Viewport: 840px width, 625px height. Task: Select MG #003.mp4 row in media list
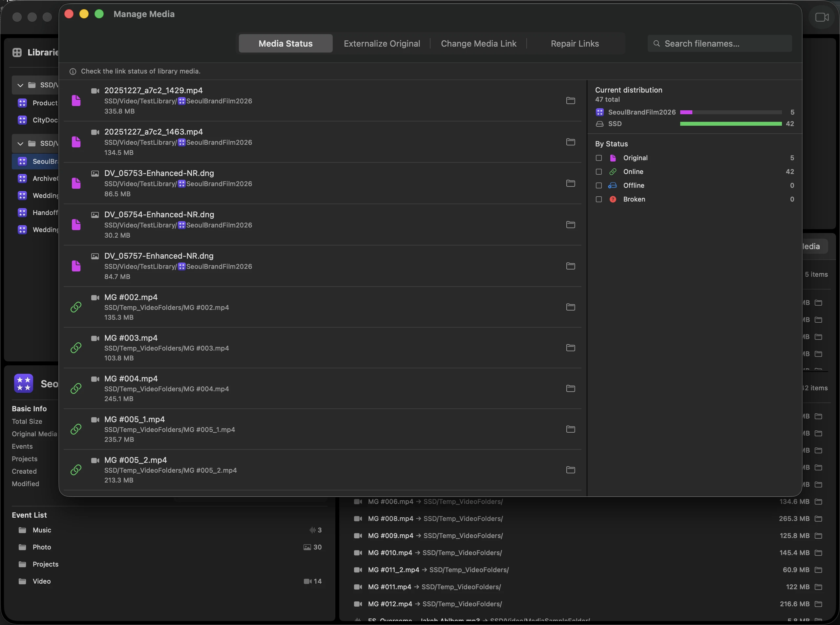click(322, 348)
